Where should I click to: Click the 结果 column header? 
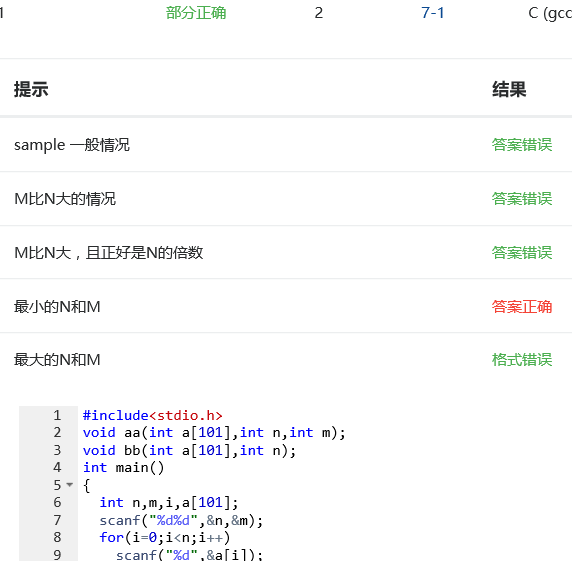509,89
